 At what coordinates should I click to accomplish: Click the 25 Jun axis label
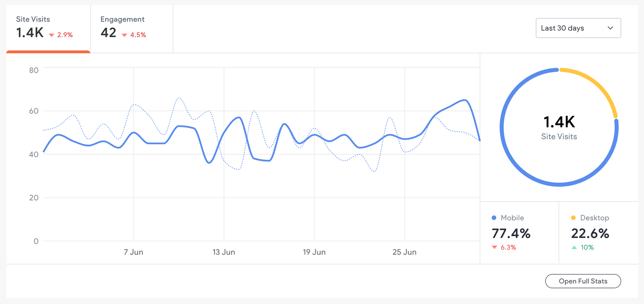[405, 252]
